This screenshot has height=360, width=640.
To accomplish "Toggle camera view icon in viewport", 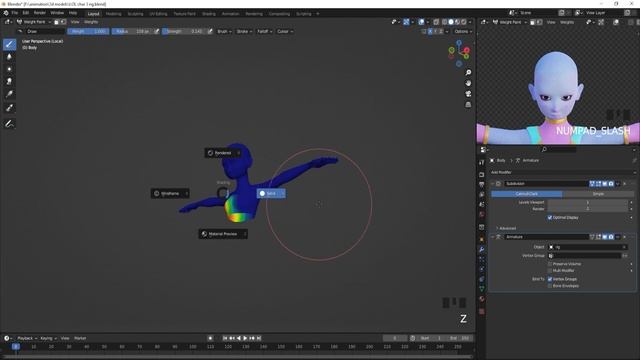I will click(468, 93).
